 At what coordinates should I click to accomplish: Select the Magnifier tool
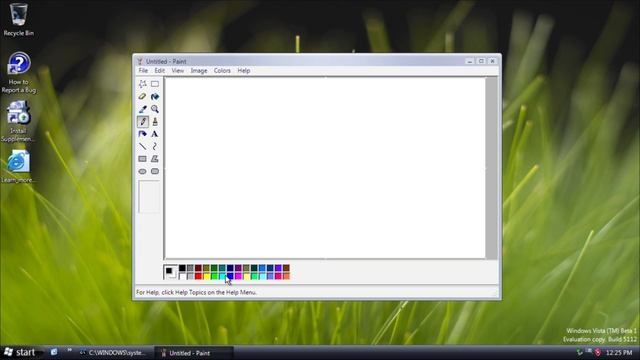pos(155,109)
